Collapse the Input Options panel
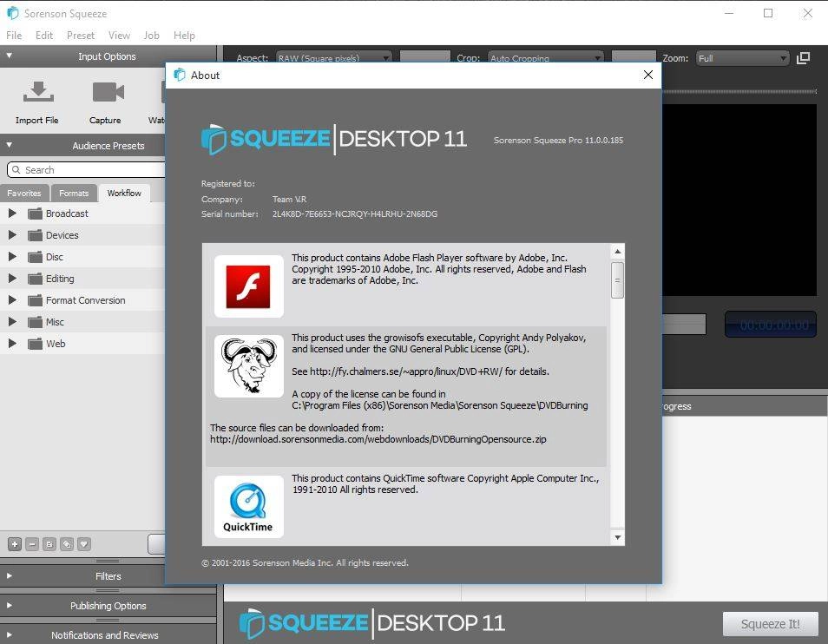 pyautogui.click(x=9, y=56)
